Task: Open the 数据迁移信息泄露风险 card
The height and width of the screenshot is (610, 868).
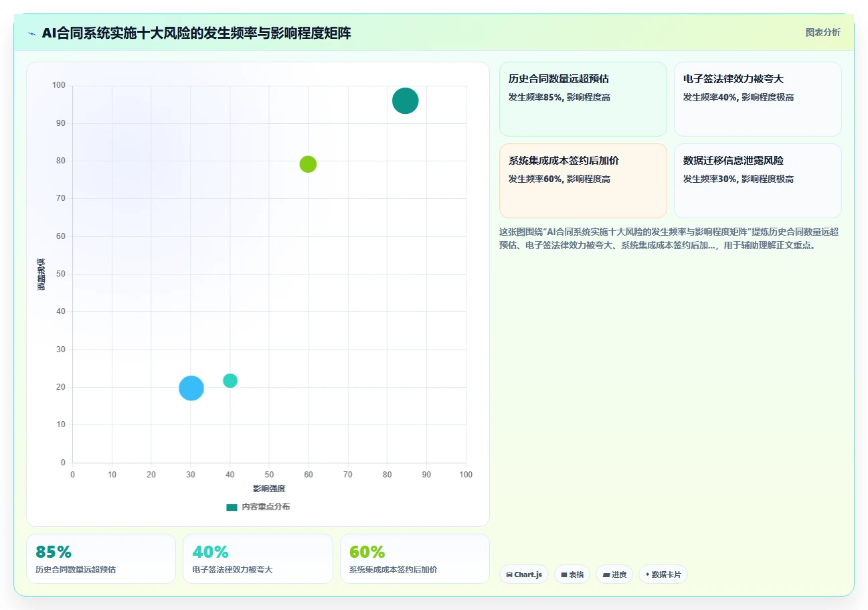Action: (x=758, y=181)
